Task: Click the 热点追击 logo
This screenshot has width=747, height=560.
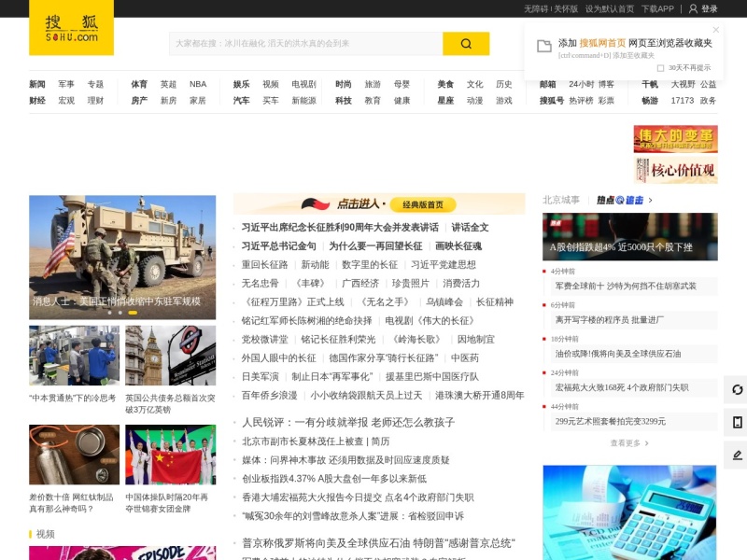Action: (x=620, y=201)
